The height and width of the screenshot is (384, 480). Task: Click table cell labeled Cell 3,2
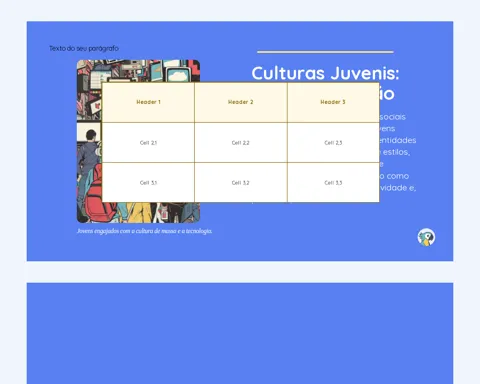[241, 182]
